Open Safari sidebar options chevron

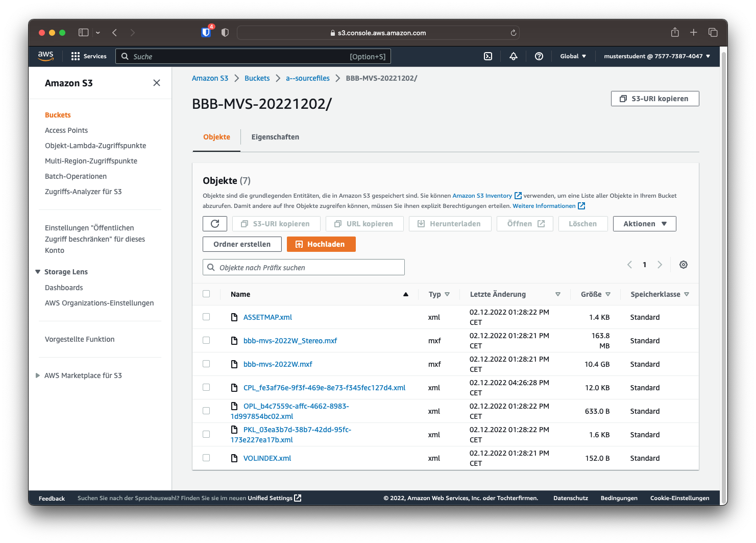point(97,33)
